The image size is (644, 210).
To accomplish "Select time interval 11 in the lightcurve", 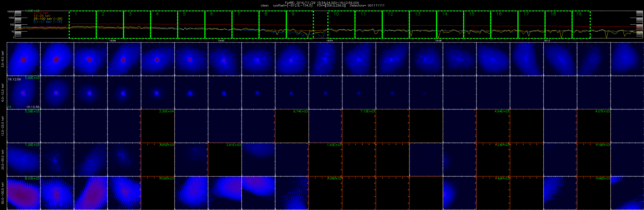I will tap(369, 25).
